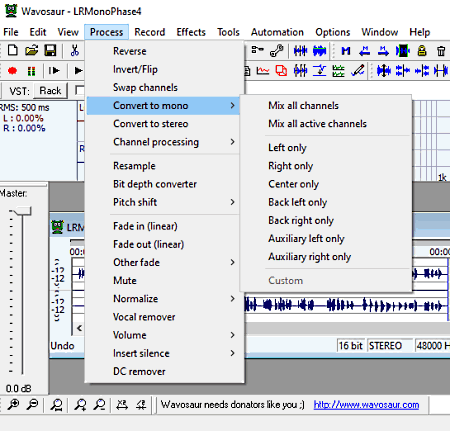This screenshot has height=431, width=450.
Task: Click the yellow padlock icon
Action: click(422, 51)
